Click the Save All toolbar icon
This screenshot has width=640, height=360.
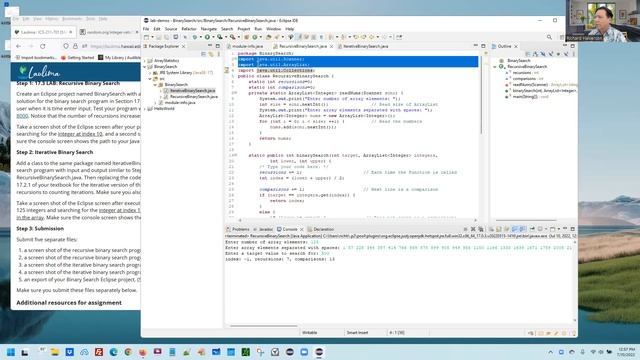167,37
